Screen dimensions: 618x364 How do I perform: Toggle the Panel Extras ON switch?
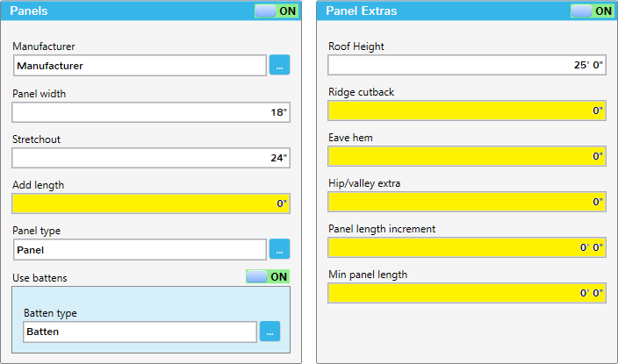click(592, 11)
